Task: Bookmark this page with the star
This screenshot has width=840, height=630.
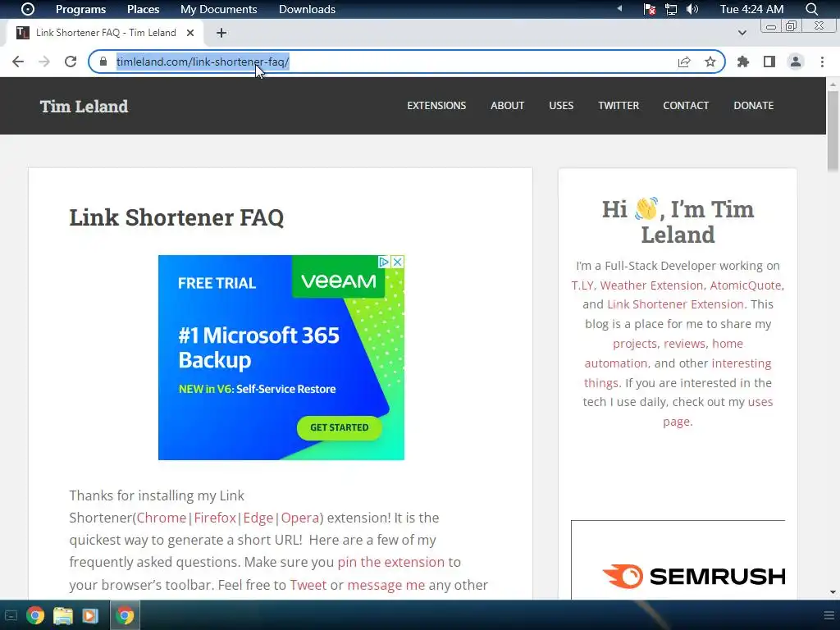Action: click(x=710, y=62)
